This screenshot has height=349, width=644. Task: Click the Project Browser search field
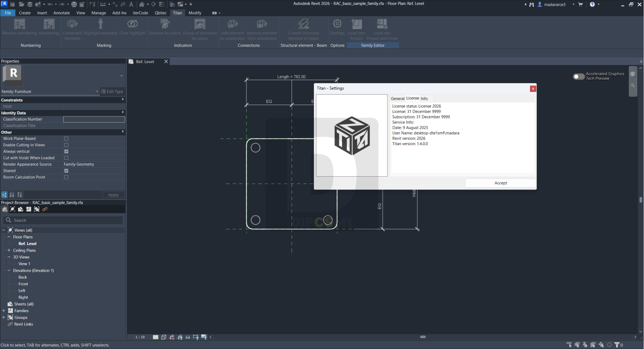click(x=63, y=220)
